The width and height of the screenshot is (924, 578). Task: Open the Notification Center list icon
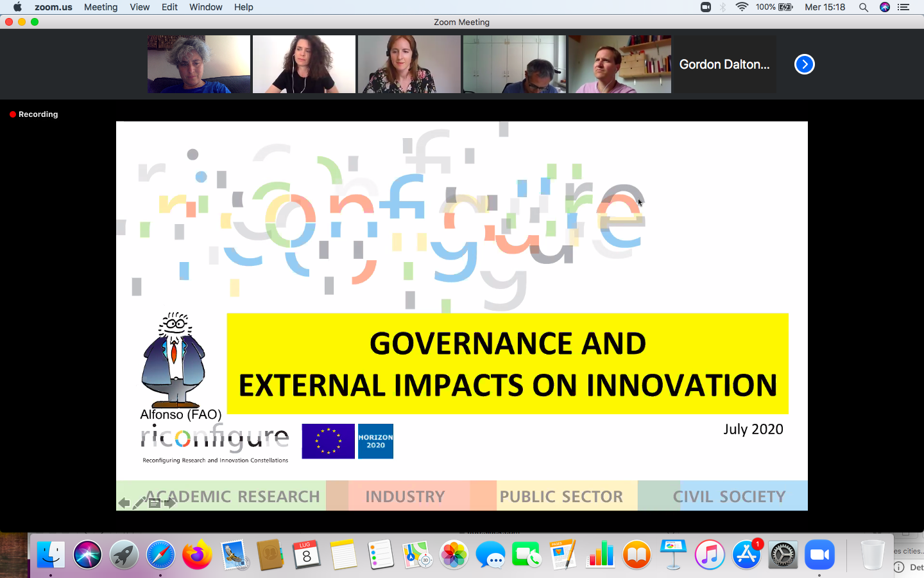coord(903,7)
